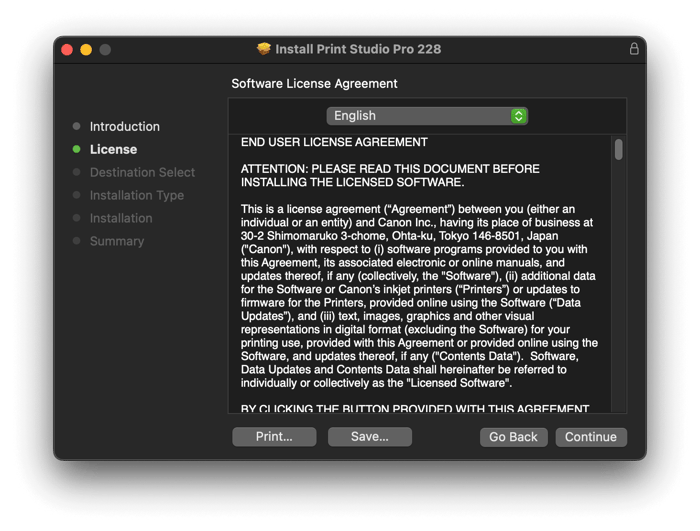Click the Installation step in sidebar
Screen dimensions: 700x531
(121, 218)
